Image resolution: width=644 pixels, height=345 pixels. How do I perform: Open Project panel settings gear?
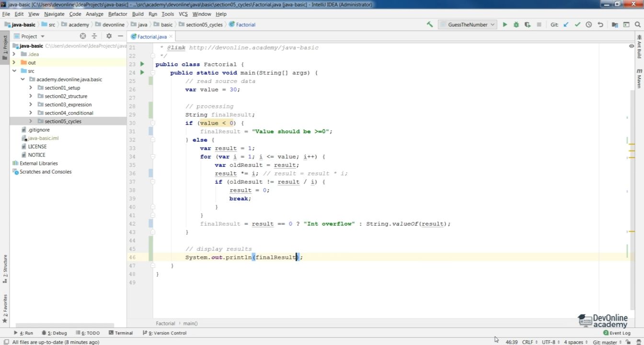(109, 36)
